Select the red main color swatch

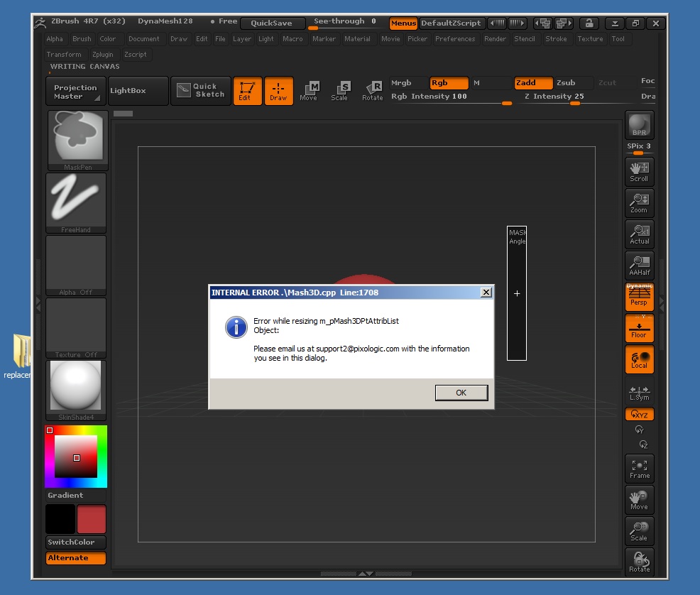[91, 519]
